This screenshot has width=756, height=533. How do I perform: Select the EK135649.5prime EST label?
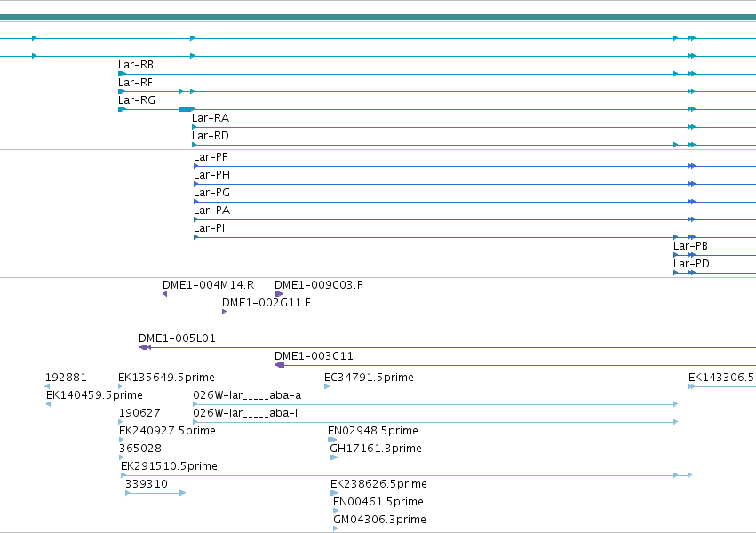pyautogui.click(x=166, y=378)
